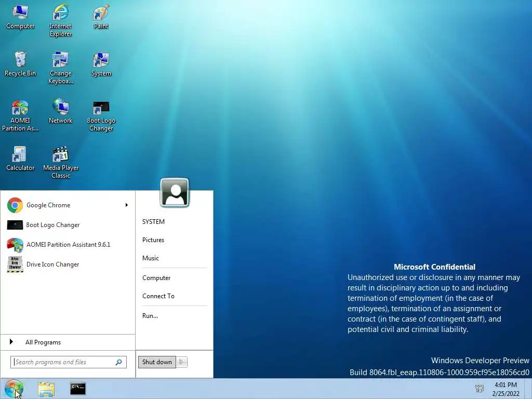Select the AOMEI Partition Assistant desktop icon

pos(20,115)
